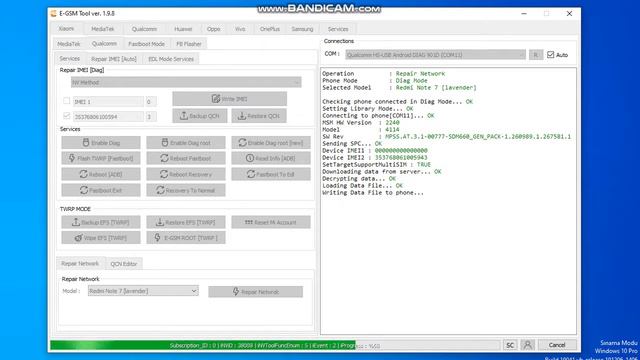Click Fastboot Exit button
Image resolution: width=640 pixels, height=360 pixels.
(x=101, y=190)
